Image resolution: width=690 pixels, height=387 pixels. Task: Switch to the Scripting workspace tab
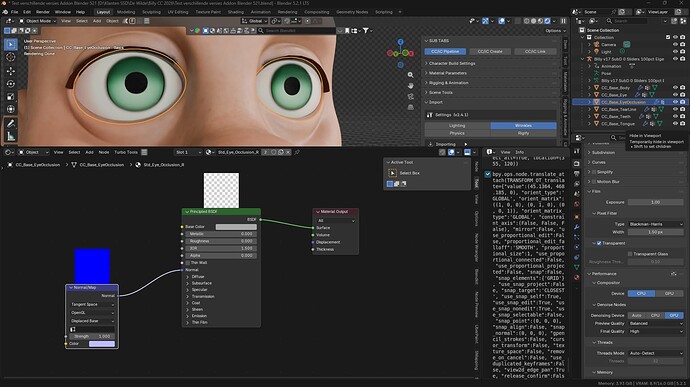click(x=384, y=12)
